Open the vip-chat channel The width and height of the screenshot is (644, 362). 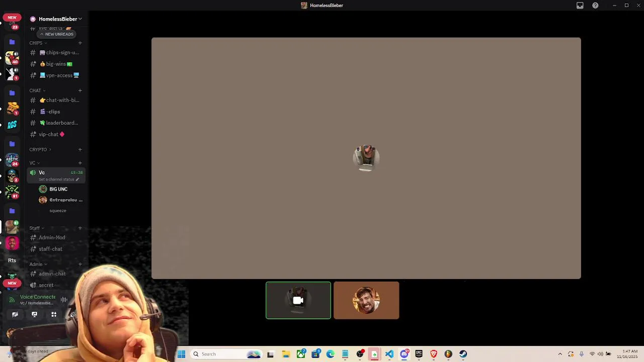55,134
